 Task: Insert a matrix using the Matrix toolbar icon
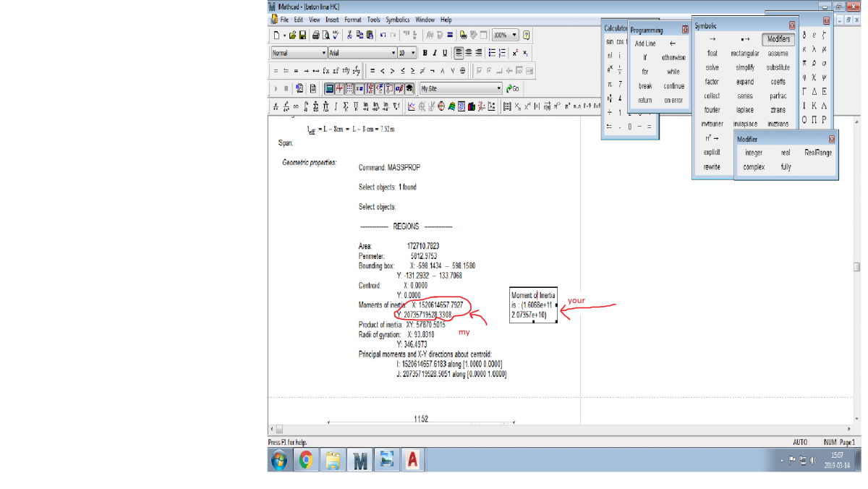pos(507,106)
